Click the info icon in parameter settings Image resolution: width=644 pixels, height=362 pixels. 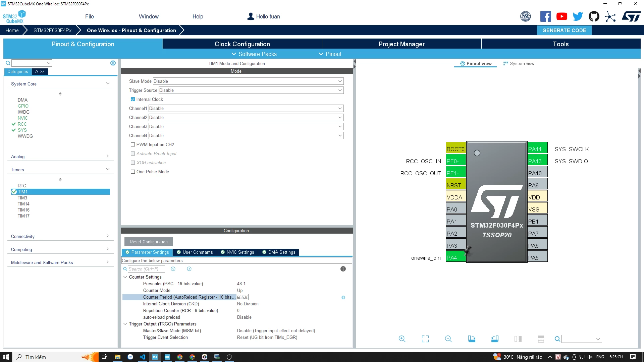[x=343, y=269]
